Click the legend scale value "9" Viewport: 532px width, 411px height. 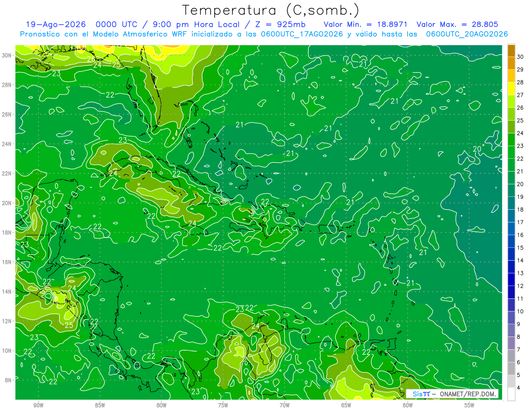coord(519,325)
